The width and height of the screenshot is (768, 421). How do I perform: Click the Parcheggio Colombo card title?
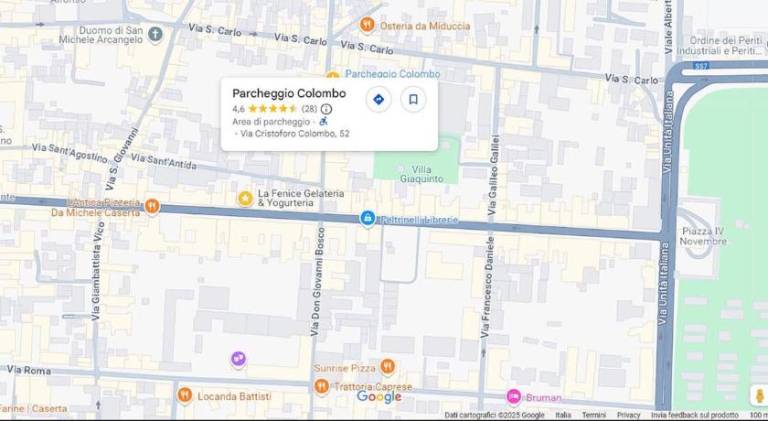289,93
